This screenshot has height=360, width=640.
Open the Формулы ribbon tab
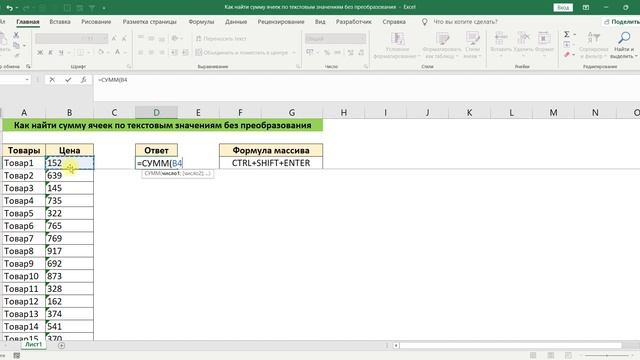(x=201, y=22)
